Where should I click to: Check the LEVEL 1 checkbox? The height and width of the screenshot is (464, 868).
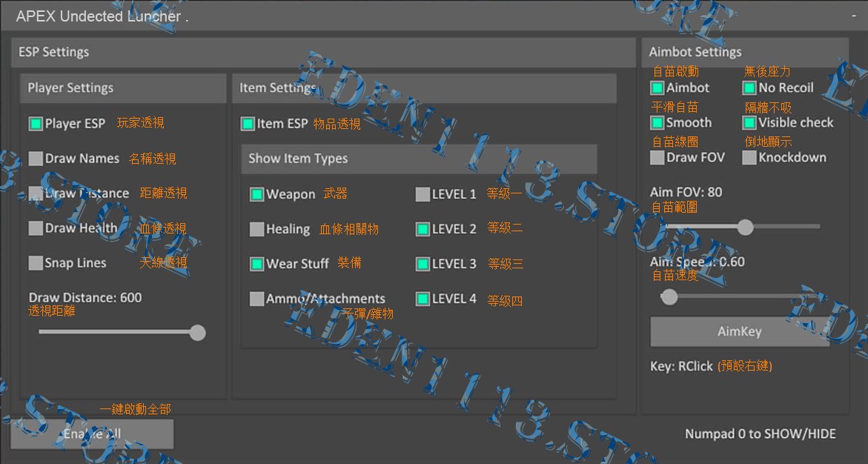coord(423,194)
